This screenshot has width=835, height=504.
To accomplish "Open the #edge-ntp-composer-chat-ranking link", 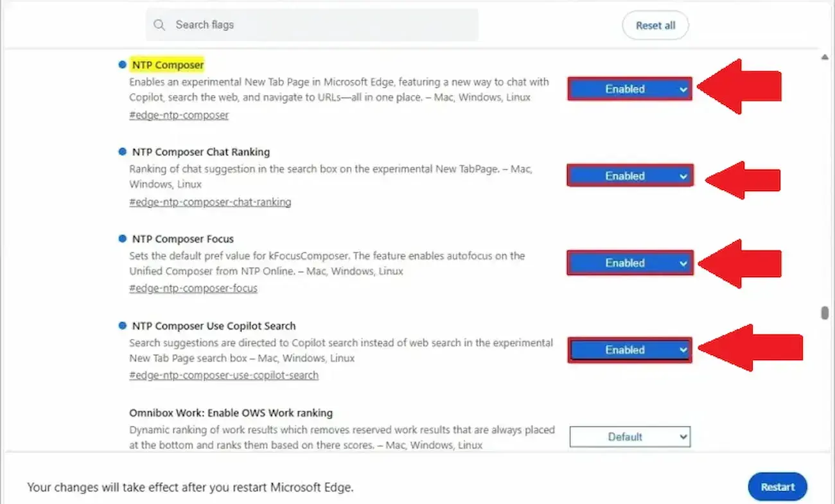I will 210,202.
